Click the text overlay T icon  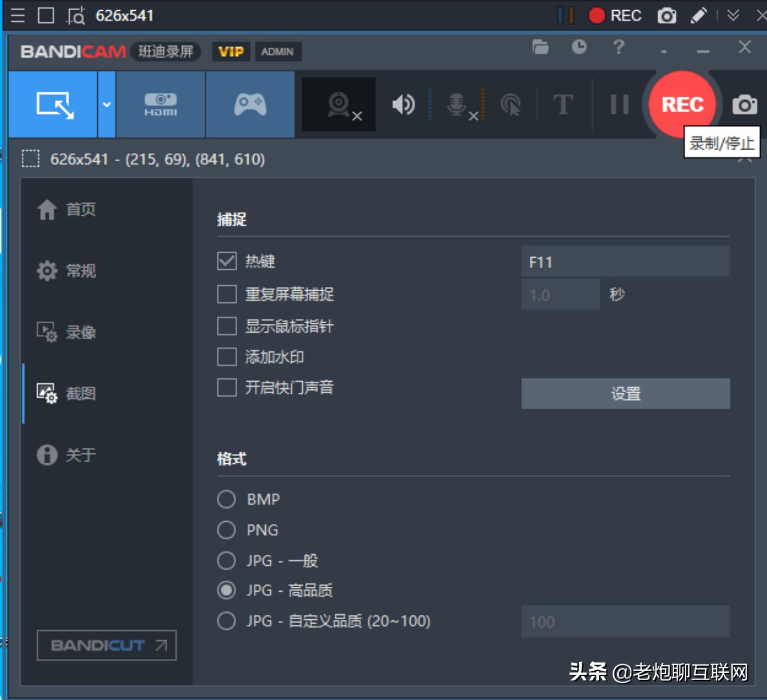tap(563, 105)
